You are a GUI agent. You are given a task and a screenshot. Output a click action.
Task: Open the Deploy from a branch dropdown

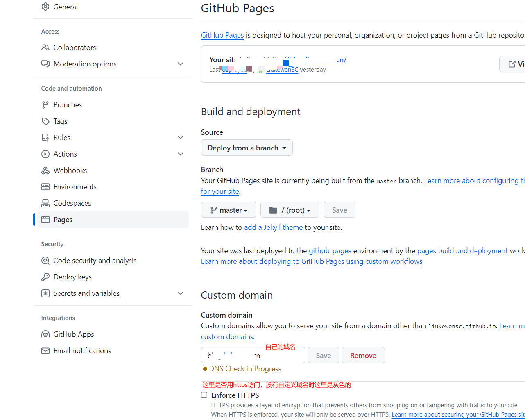(x=247, y=148)
